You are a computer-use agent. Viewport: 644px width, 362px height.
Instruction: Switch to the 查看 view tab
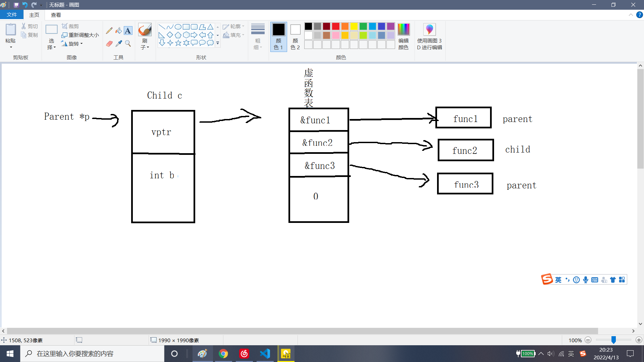[x=56, y=15]
